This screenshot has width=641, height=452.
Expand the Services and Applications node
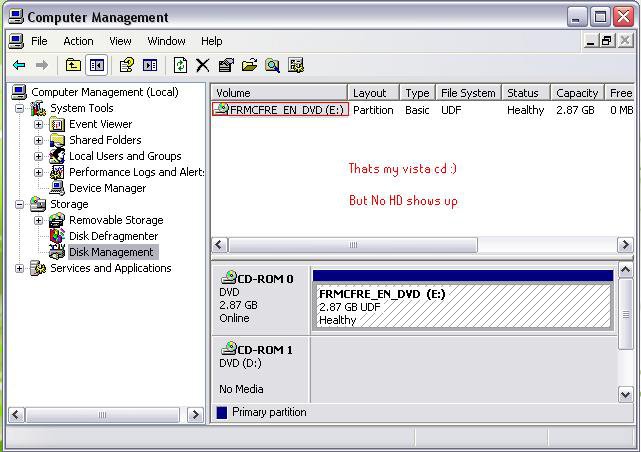(x=19, y=268)
